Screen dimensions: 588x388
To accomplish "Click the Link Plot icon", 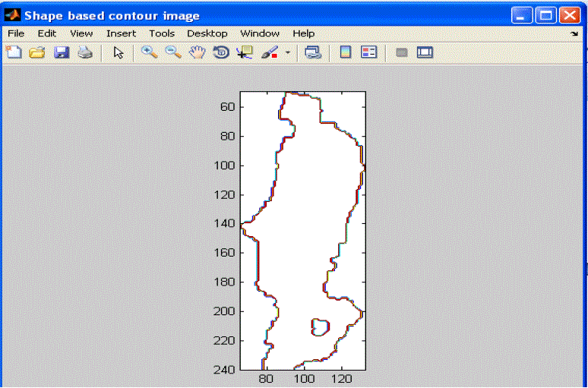I will click(312, 52).
